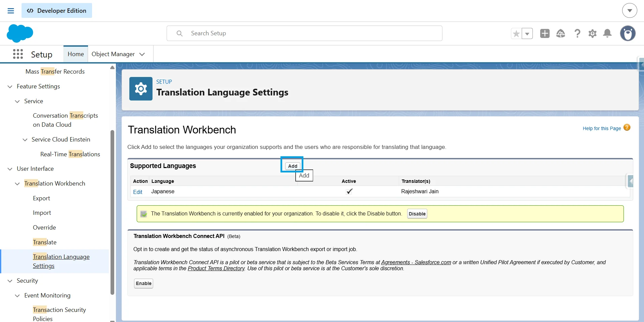Open the Translate item
The width and height of the screenshot is (644, 322).
point(45,242)
